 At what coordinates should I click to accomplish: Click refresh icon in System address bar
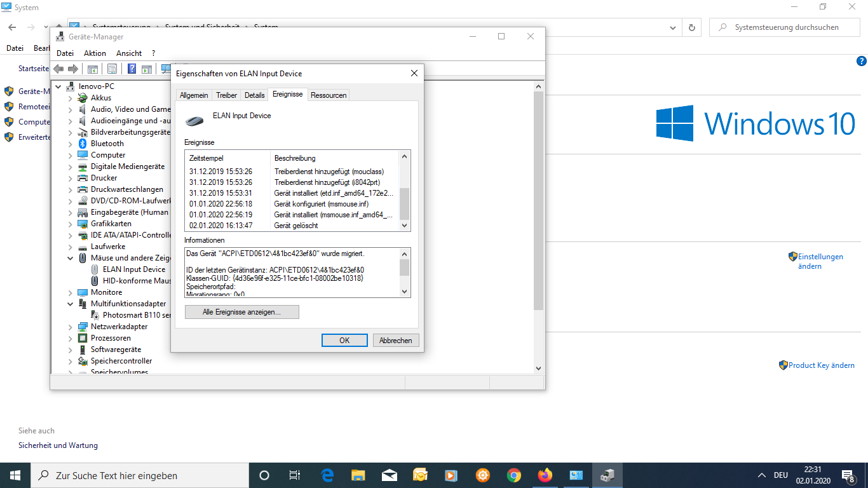[x=692, y=27]
